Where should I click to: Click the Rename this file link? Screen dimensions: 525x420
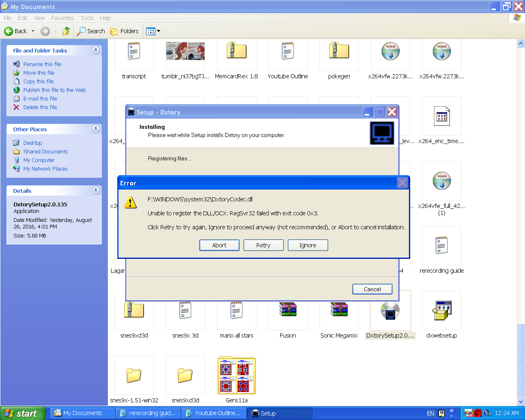pyautogui.click(x=42, y=64)
